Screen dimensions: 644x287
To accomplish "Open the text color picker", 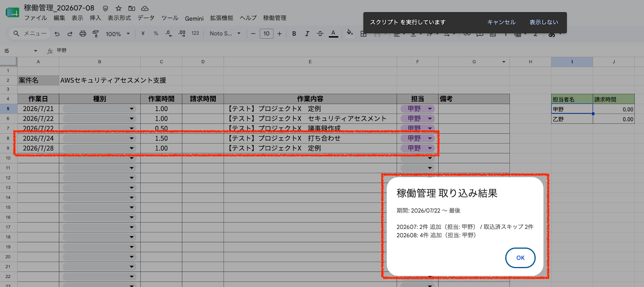I will [x=333, y=33].
